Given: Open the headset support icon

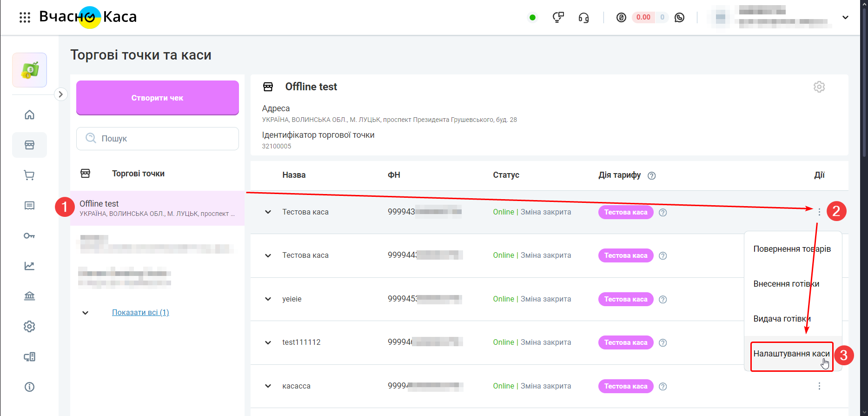Looking at the screenshot, I should 583,18.
